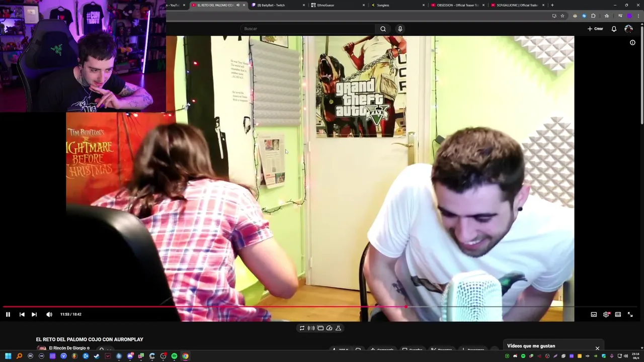Click the progress bar scrubber handle
Screen dimensions: 644x362
point(407,307)
